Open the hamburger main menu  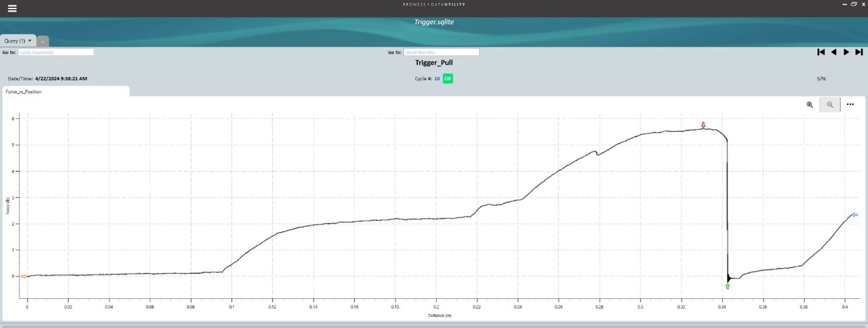[x=12, y=8]
